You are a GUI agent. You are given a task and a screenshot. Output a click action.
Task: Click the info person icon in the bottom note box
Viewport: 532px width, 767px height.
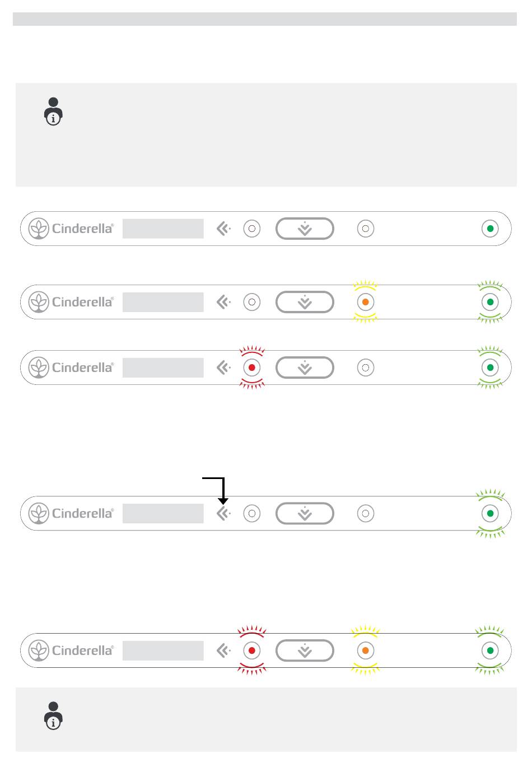(x=53, y=715)
